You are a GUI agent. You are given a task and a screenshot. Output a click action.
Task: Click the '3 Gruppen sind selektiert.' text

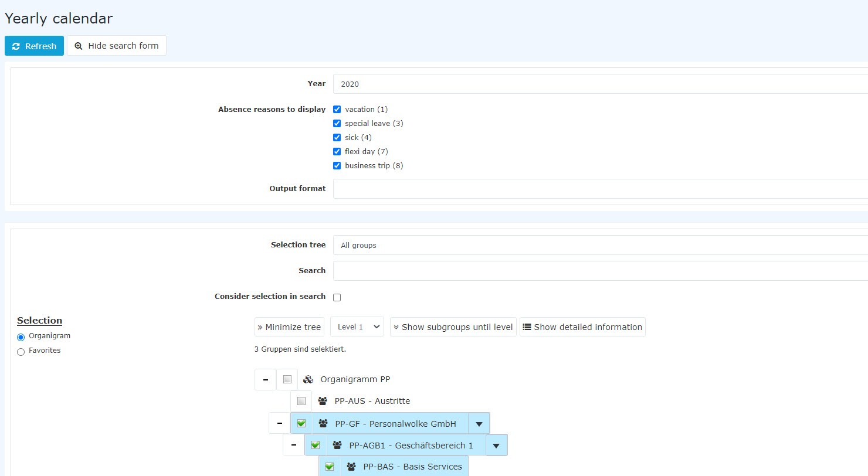300,349
